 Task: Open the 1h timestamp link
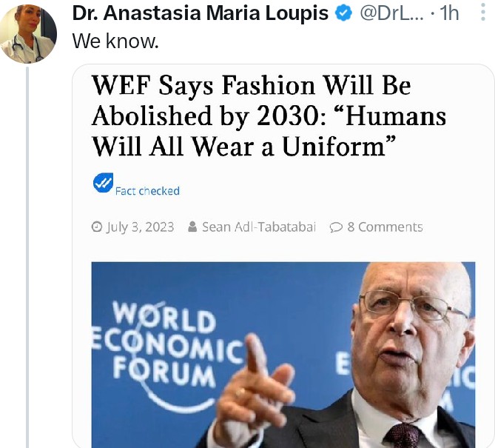point(449,13)
